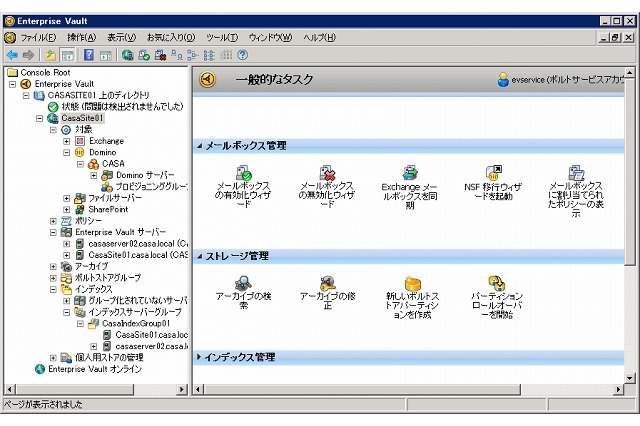The image size is (640, 426).
Task: Click the globe toolbar icon after separator
Action: tap(127, 55)
